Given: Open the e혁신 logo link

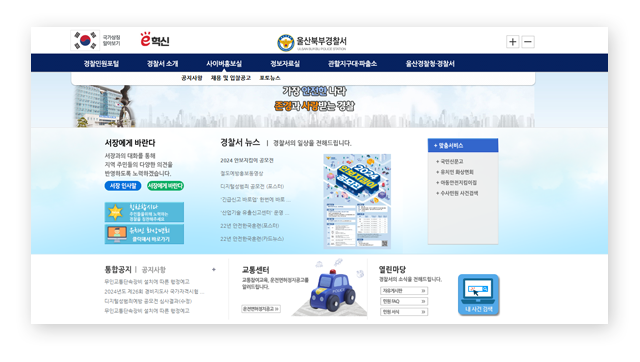Looking at the screenshot, I should point(155,40).
